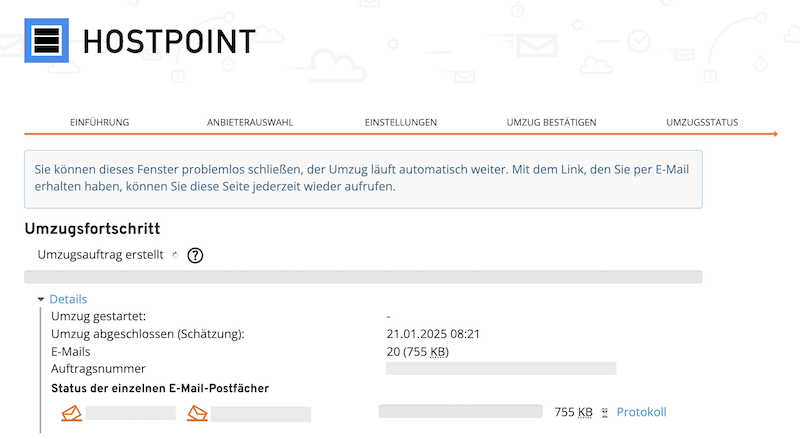Open the help question mark icon
The width and height of the screenshot is (800, 439).
click(x=195, y=255)
